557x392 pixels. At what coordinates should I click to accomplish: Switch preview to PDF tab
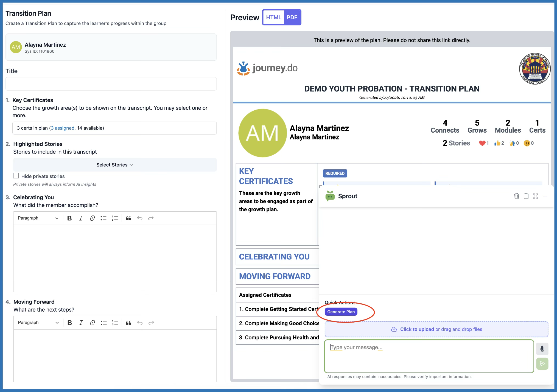(292, 17)
